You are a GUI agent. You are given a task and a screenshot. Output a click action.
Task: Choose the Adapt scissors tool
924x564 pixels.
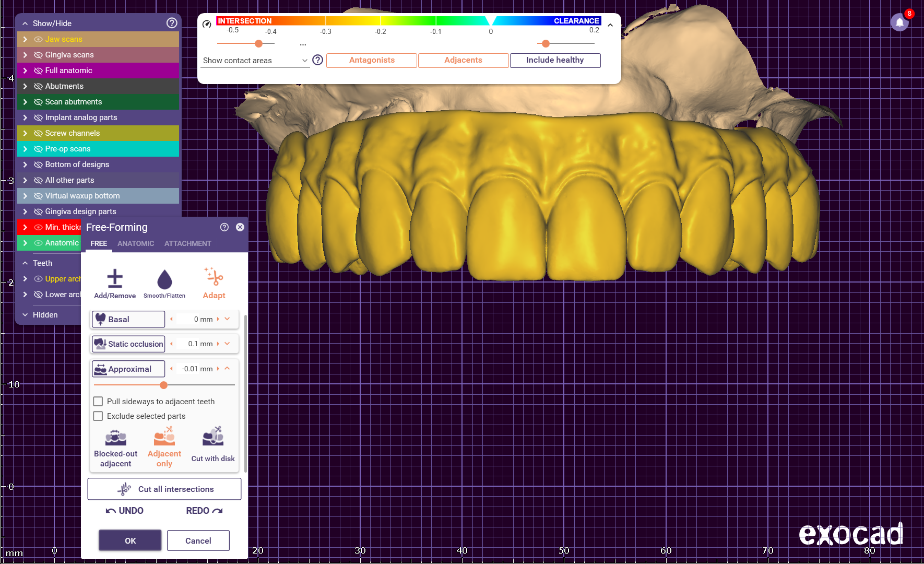coord(214,277)
